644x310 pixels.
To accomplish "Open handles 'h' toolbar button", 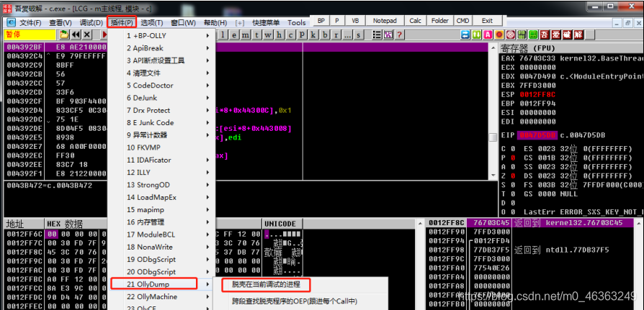I will click(279, 35).
